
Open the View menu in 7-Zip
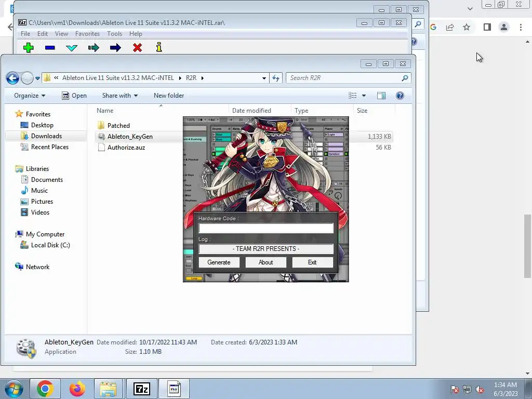pos(61,34)
